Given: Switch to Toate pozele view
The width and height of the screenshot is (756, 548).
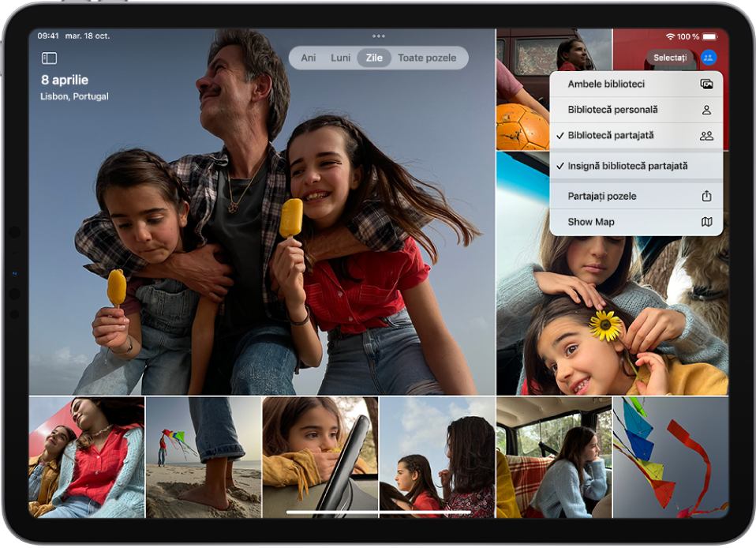Looking at the screenshot, I should [x=427, y=58].
